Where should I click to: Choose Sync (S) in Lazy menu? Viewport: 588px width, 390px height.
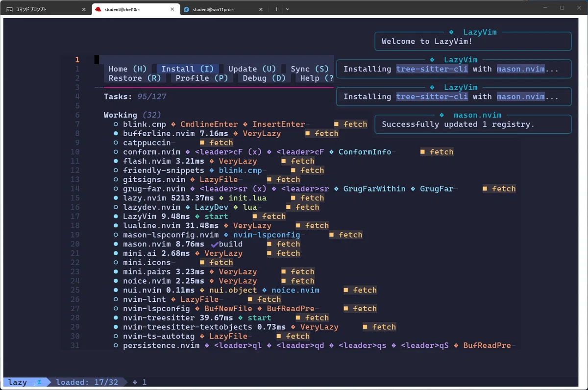[310, 69]
